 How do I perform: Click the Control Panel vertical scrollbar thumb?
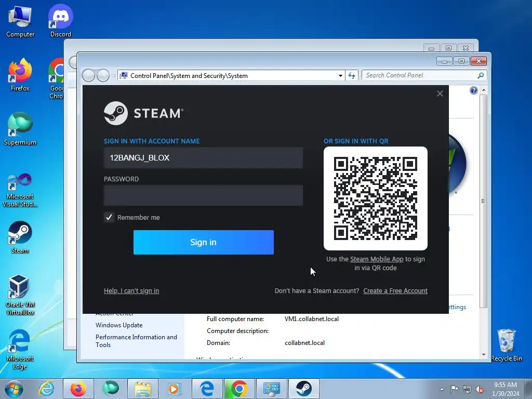484,201
